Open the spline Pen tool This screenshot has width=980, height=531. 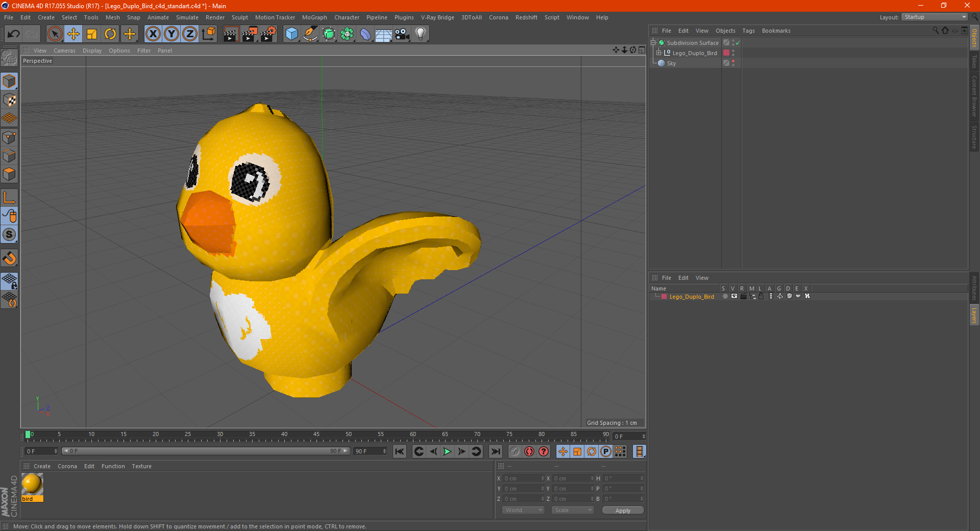[x=310, y=34]
